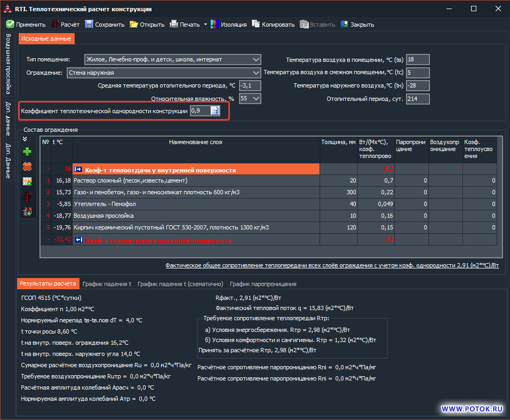This screenshot has height=420, width=510.
Task: Click the insert table row icon
Action: click(27, 181)
